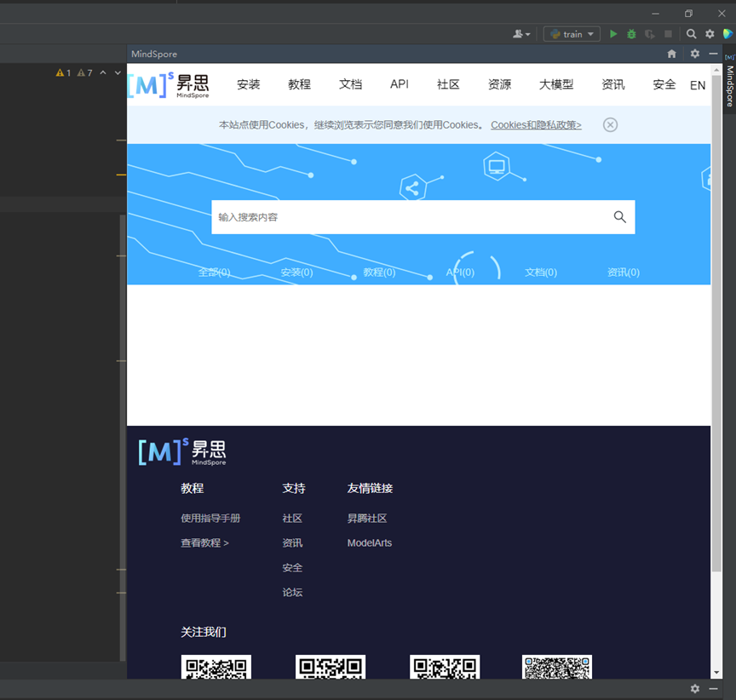This screenshot has height=700, width=736.
Task: Open the MindSpore sidebar tab
Action: click(x=728, y=85)
